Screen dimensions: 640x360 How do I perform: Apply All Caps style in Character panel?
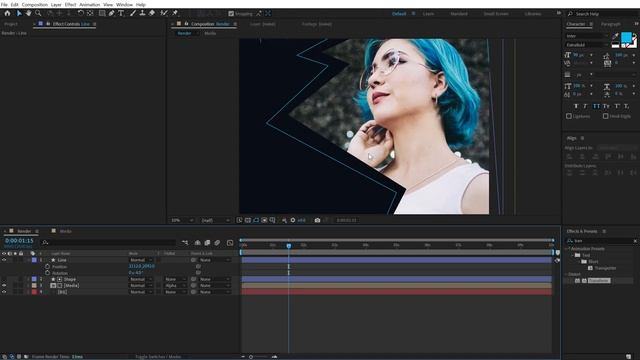point(596,106)
